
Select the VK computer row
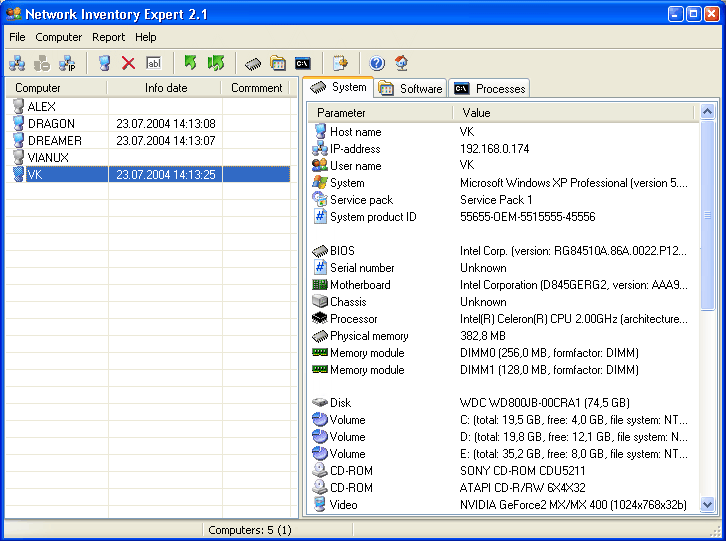(x=148, y=174)
